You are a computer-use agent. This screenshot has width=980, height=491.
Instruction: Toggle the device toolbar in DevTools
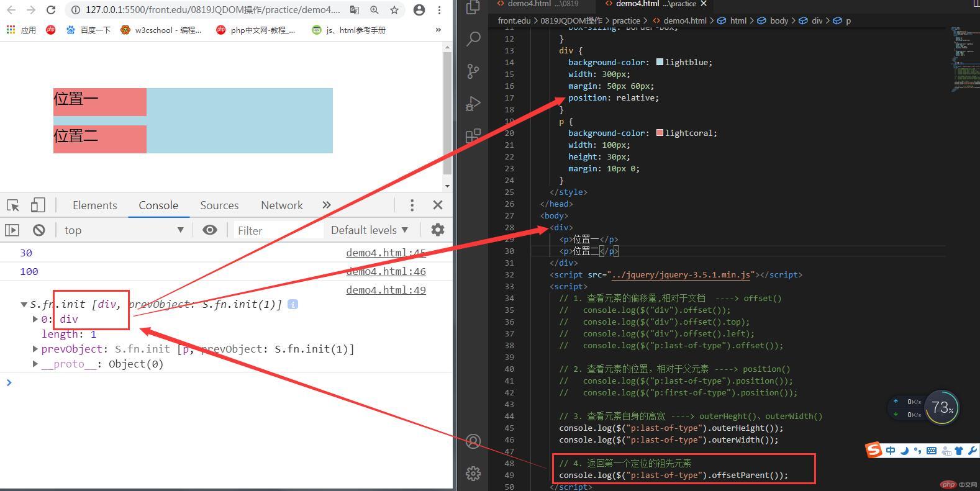point(38,205)
